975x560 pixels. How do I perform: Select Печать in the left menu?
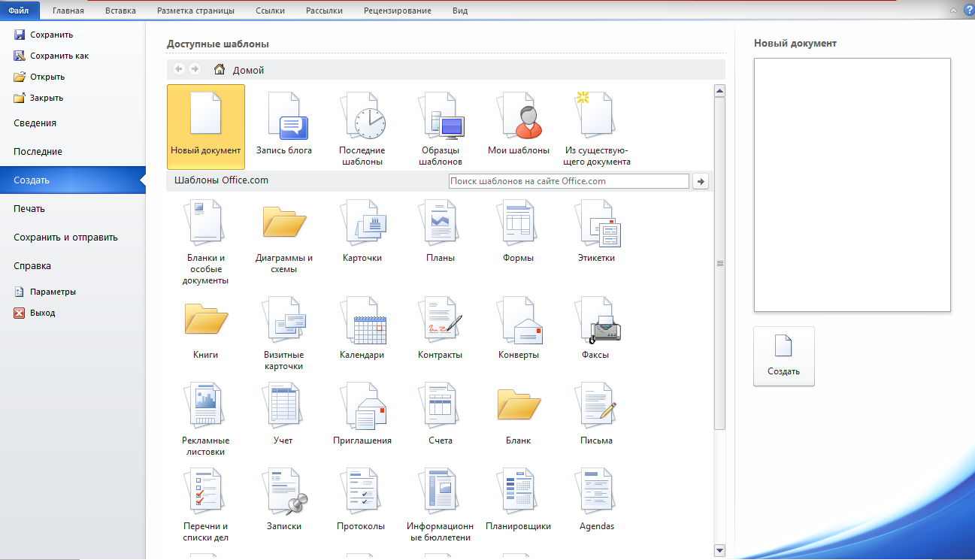point(29,209)
